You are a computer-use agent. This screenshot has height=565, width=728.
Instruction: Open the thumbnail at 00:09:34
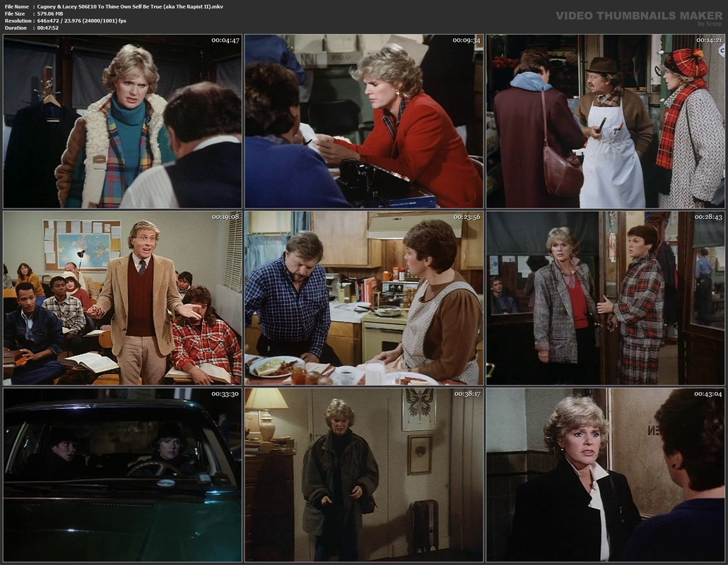point(363,121)
